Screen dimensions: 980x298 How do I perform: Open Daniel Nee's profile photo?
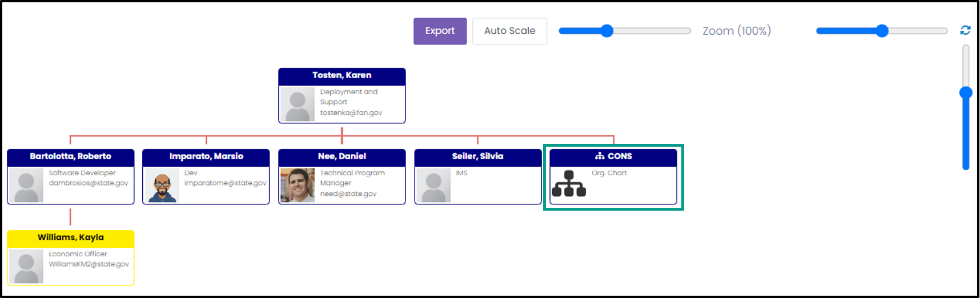click(x=298, y=185)
